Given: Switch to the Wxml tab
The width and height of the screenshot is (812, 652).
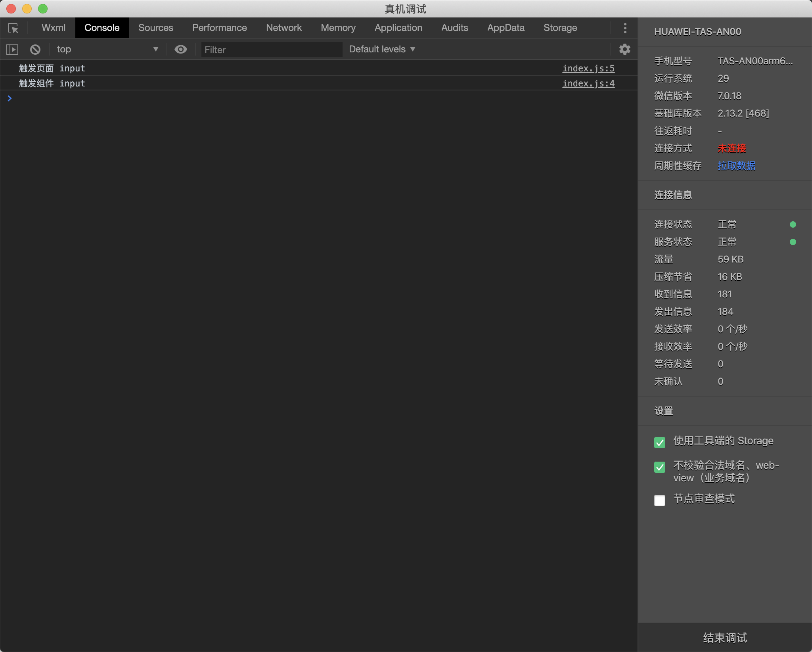Looking at the screenshot, I should (53, 28).
